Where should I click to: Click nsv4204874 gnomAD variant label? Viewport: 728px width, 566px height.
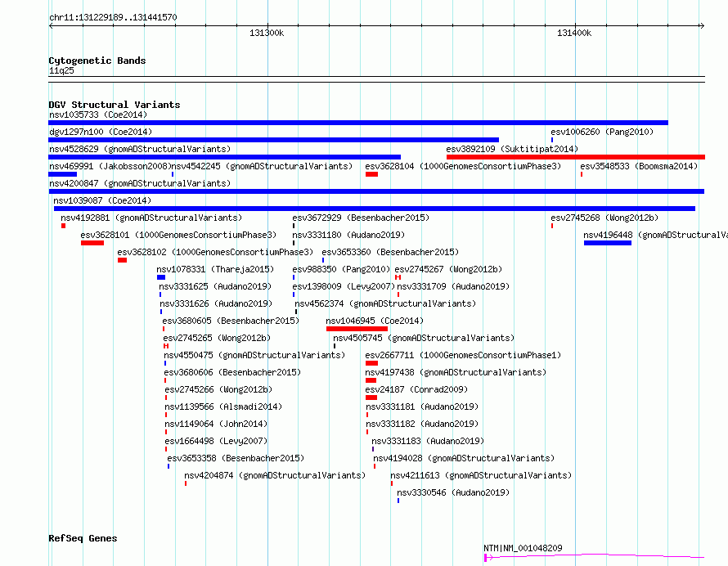[275, 475]
